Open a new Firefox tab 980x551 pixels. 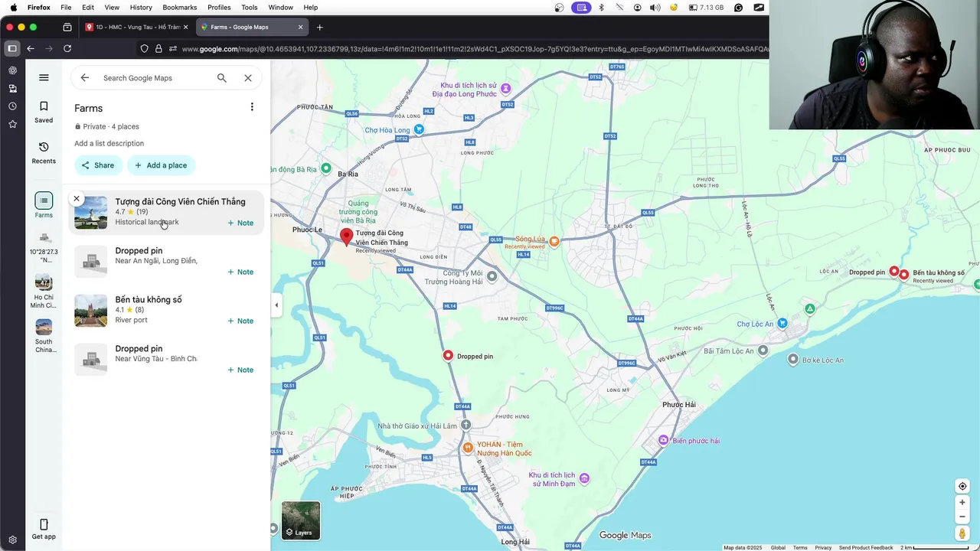pos(319,27)
